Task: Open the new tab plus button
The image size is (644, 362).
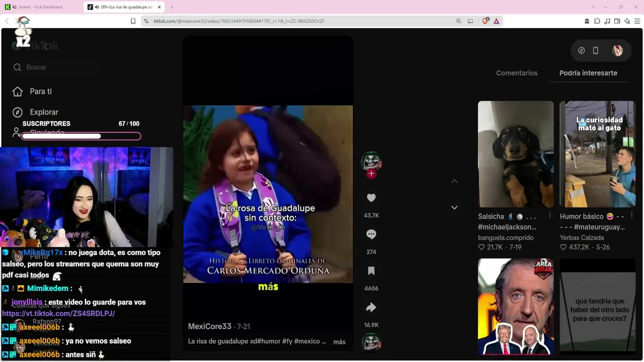Action: pyautogui.click(x=172, y=7)
